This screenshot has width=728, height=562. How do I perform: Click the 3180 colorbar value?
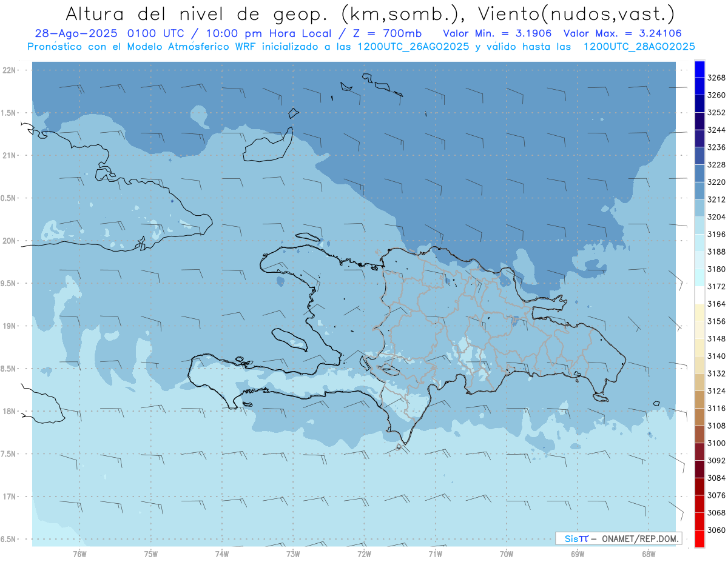pyautogui.click(x=716, y=269)
